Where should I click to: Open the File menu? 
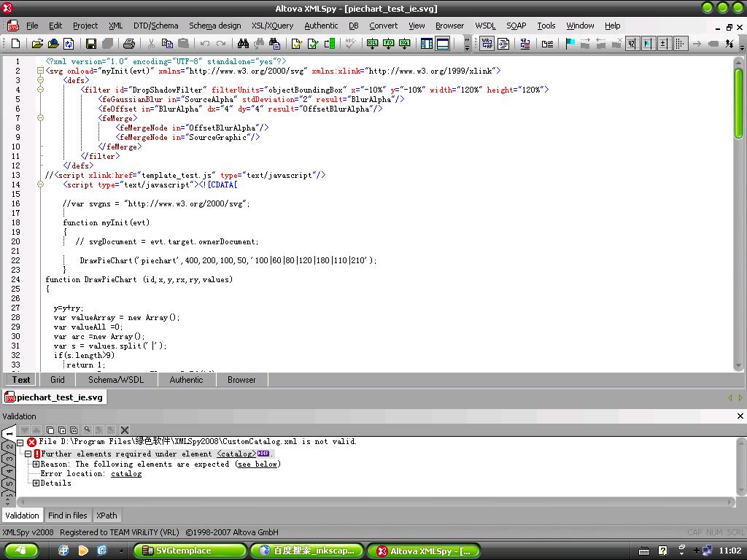click(x=32, y=26)
